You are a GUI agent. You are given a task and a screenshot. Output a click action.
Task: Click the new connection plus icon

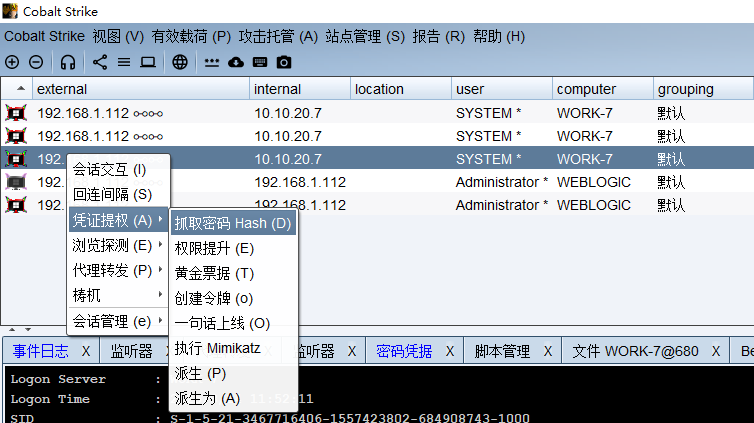(x=12, y=62)
